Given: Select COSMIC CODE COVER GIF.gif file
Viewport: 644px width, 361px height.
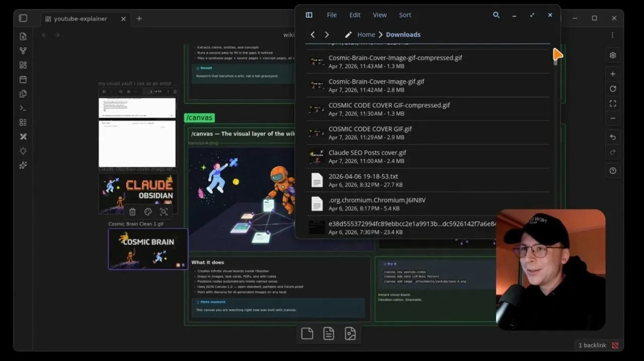Looking at the screenshot, I should pyautogui.click(x=428, y=133).
